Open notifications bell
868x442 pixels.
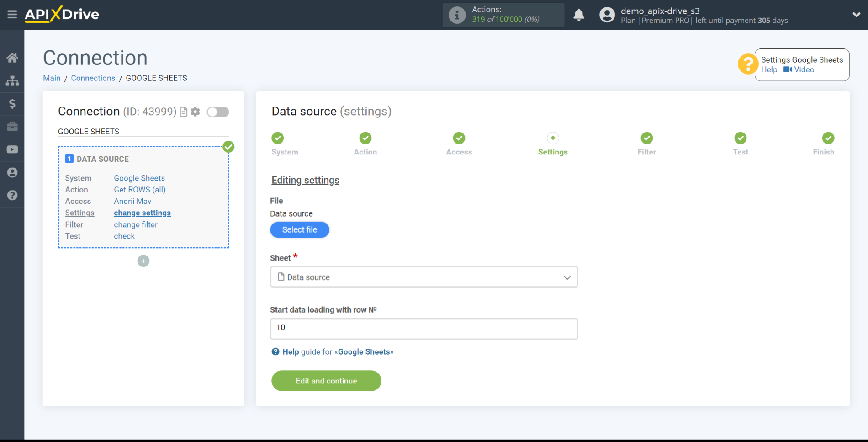coord(579,15)
